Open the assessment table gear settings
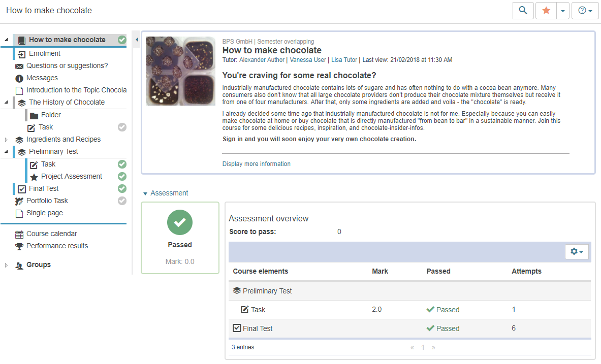The width and height of the screenshot is (601, 364). (x=577, y=252)
